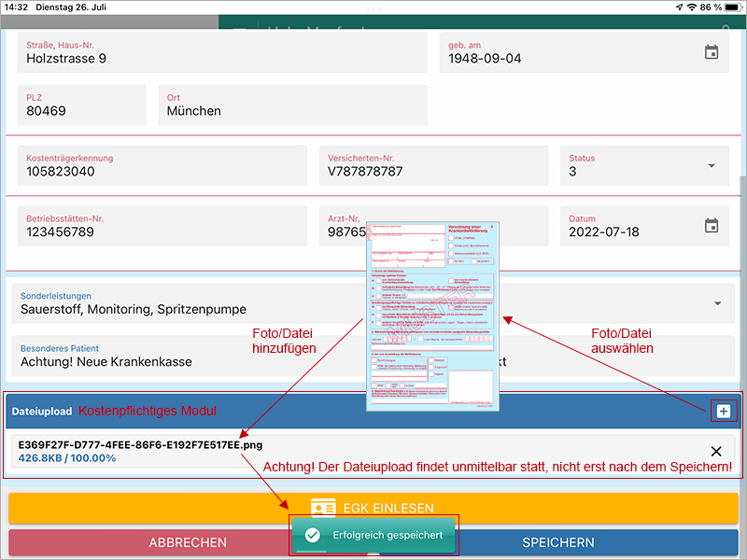Click the ID card icon on EGK EINLESEN
Screen dimensions: 747x560
click(x=323, y=508)
